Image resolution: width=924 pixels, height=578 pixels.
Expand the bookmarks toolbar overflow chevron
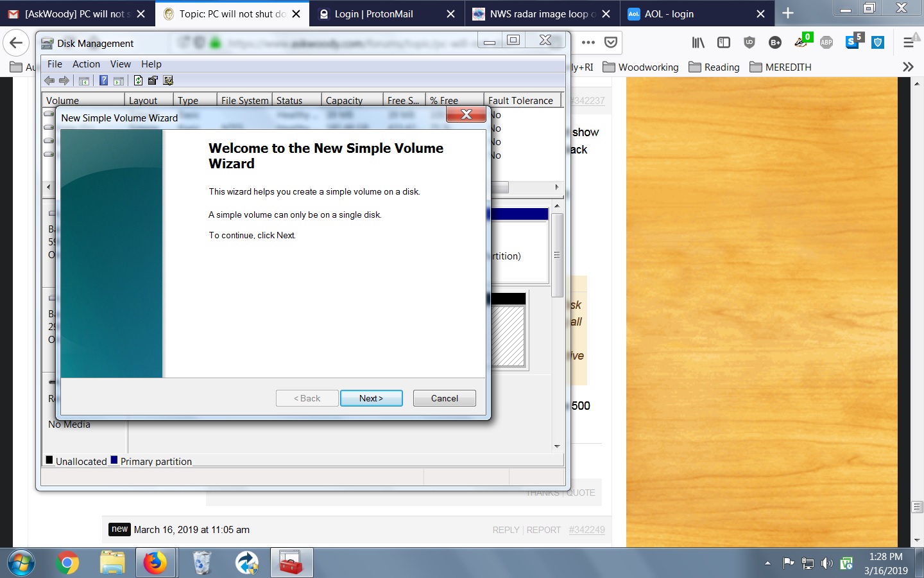coord(907,67)
